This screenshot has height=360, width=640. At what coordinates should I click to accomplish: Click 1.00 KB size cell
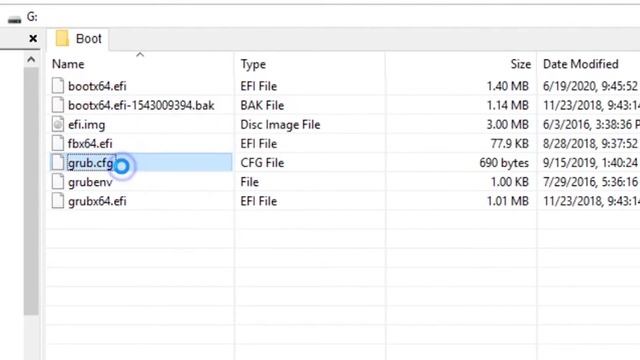509,182
